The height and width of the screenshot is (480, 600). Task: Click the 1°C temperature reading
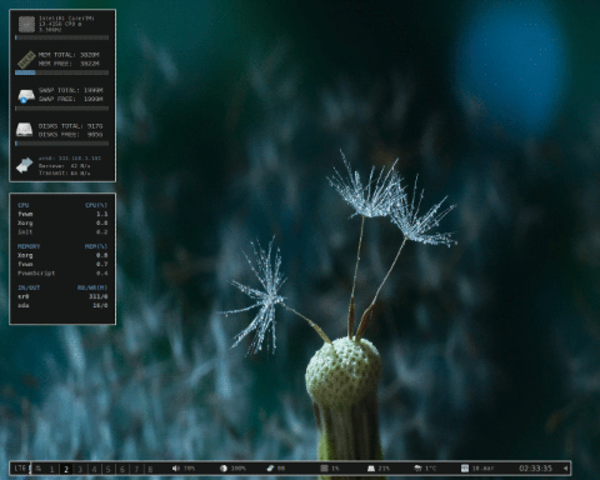[x=430, y=468]
